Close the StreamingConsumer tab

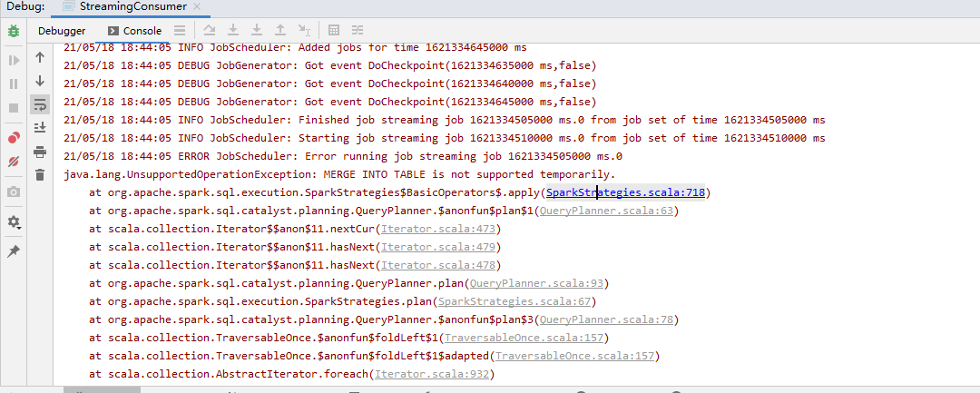coord(197,7)
